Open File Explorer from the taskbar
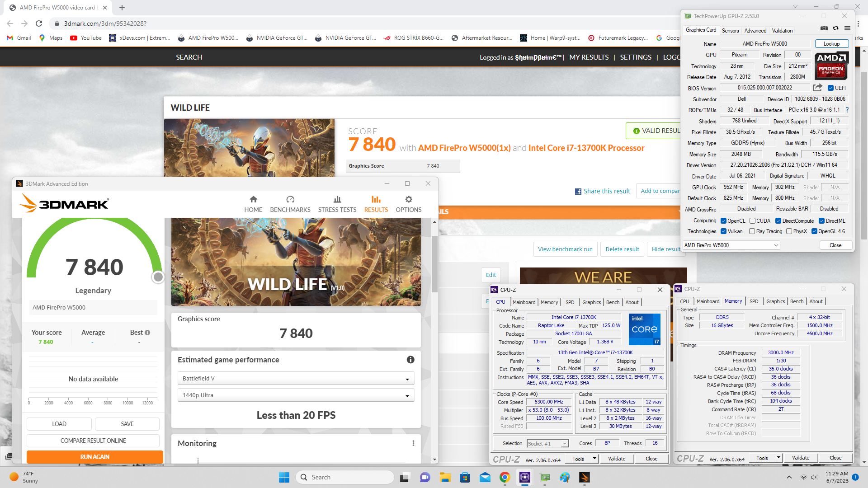Viewport: 868px width, 488px height. 445,477
